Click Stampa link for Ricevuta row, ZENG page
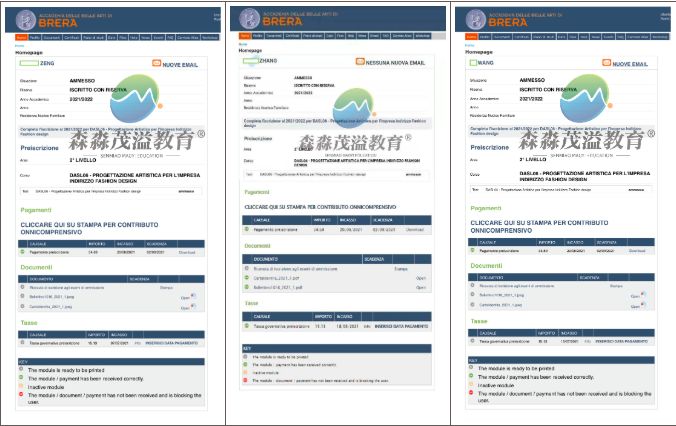 (166, 288)
